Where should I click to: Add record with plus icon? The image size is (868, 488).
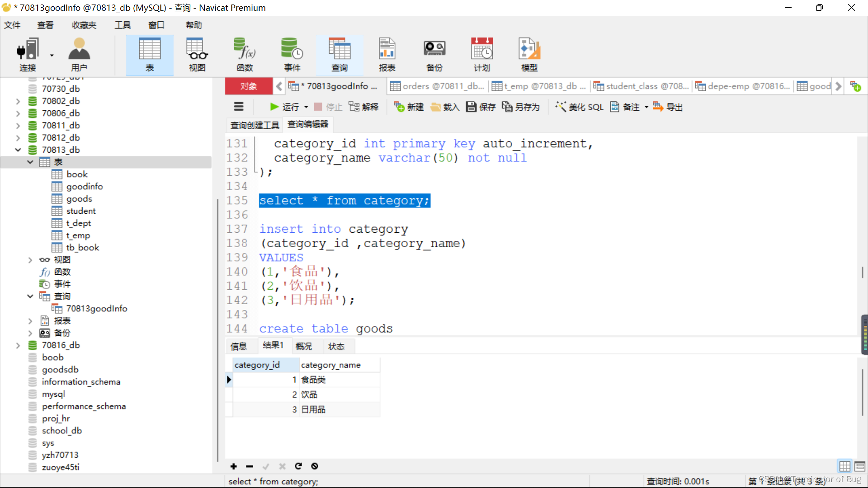point(234,466)
